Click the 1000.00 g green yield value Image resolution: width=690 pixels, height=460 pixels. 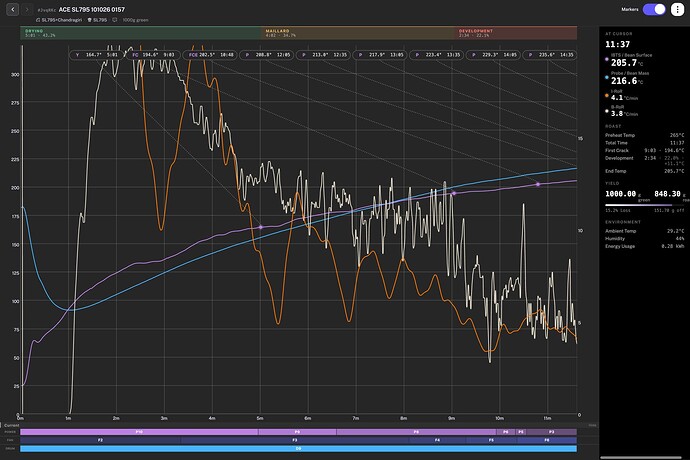[x=620, y=194]
